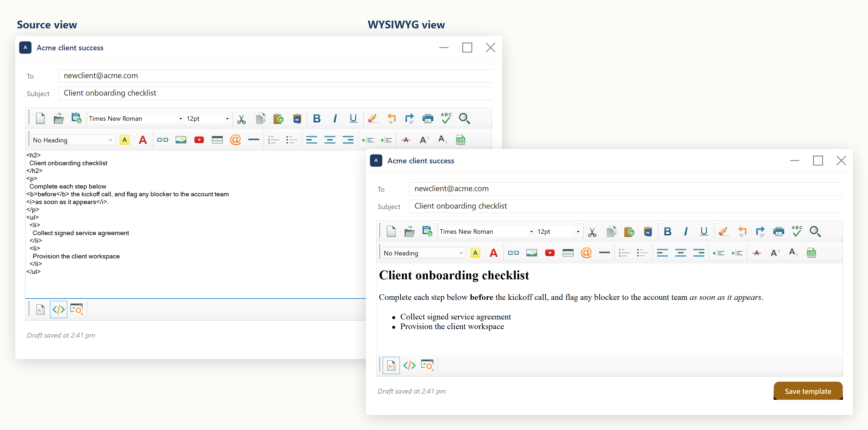Click the Subject field in WYSIWYG window
This screenshot has width=868, height=430.
[x=626, y=206]
